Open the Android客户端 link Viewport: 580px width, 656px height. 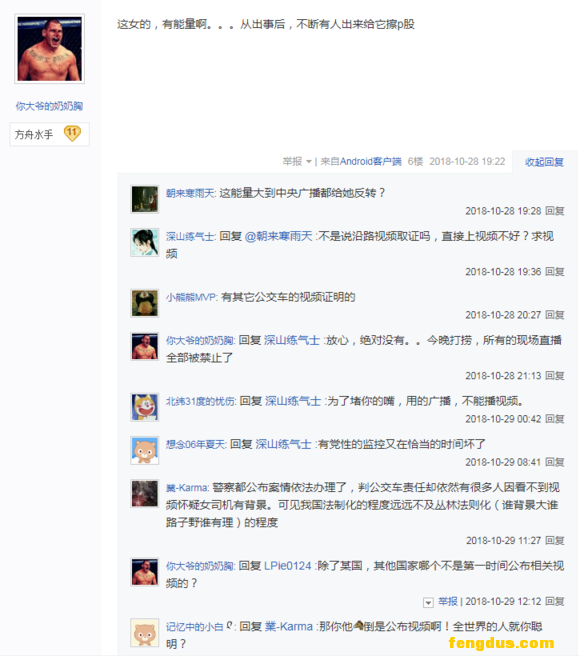[371, 161]
